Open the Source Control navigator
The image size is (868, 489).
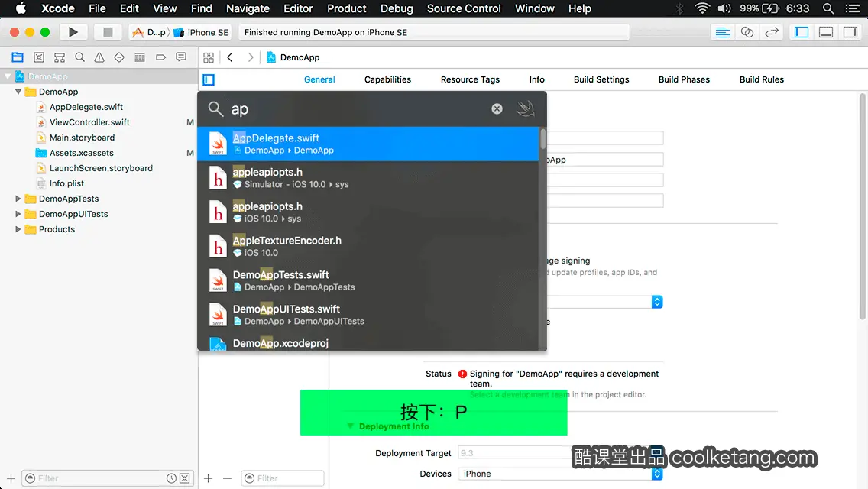click(39, 57)
